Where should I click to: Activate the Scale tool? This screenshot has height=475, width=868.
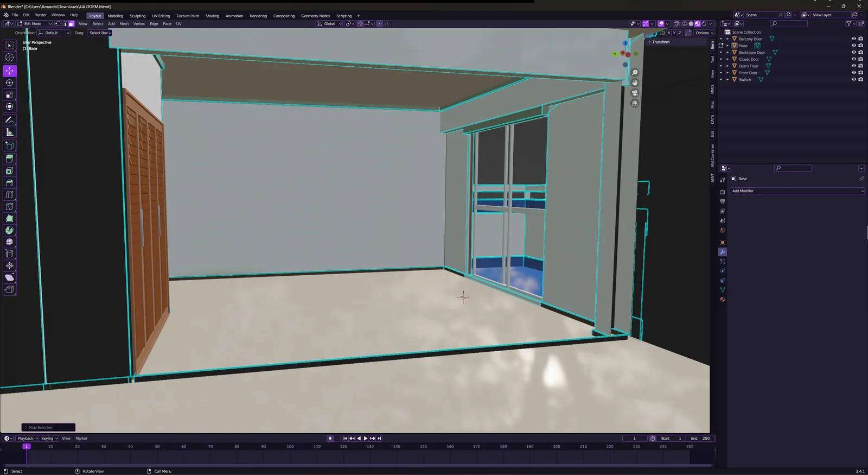pos(10,94)
